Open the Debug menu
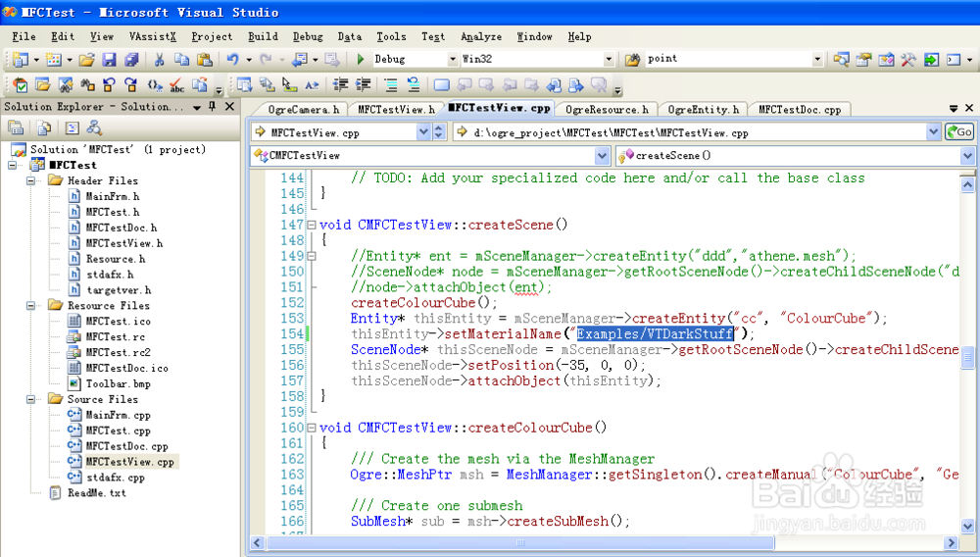Viewport: 980px width, 557px height. (x=308, y=37)
